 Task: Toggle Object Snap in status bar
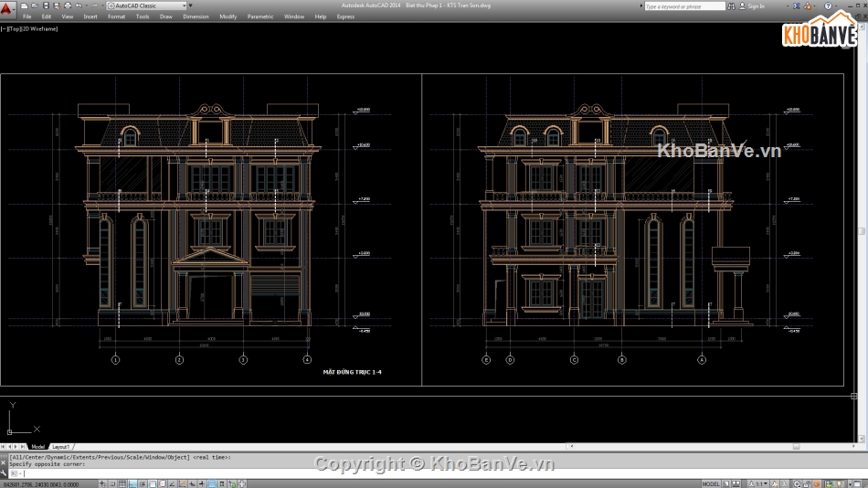tap(153, 484)
